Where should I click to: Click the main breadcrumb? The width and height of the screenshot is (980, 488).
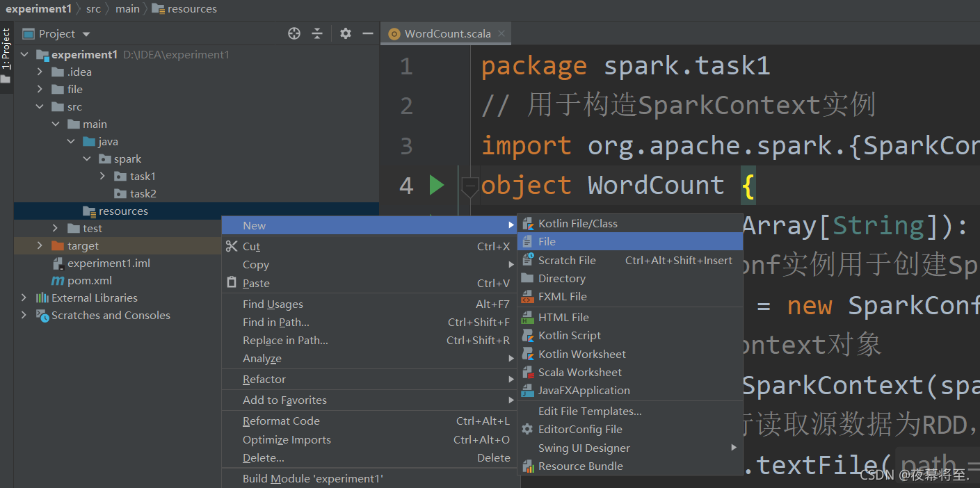pyautogui.click(x=127, y=9)
